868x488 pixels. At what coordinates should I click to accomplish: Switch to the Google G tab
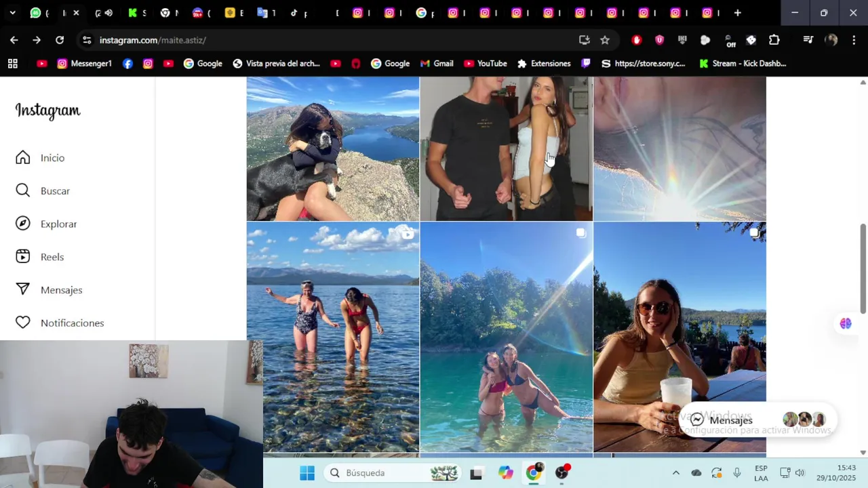(421, 13)
